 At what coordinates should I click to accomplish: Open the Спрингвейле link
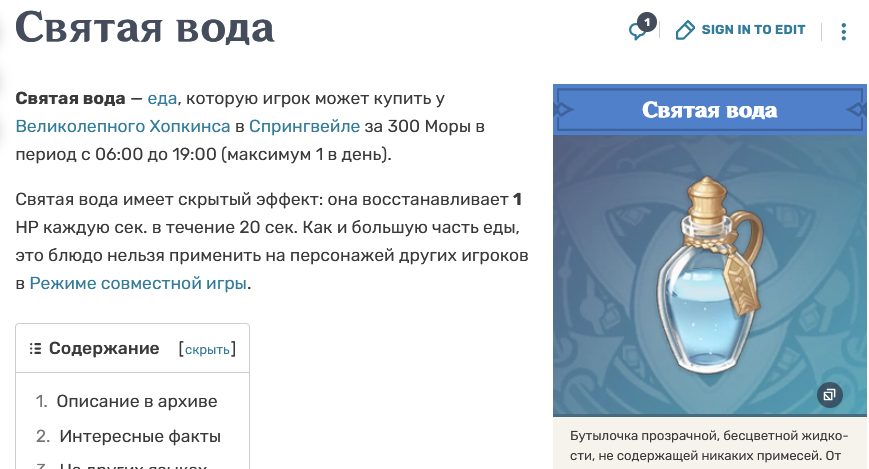pos(304,126)
